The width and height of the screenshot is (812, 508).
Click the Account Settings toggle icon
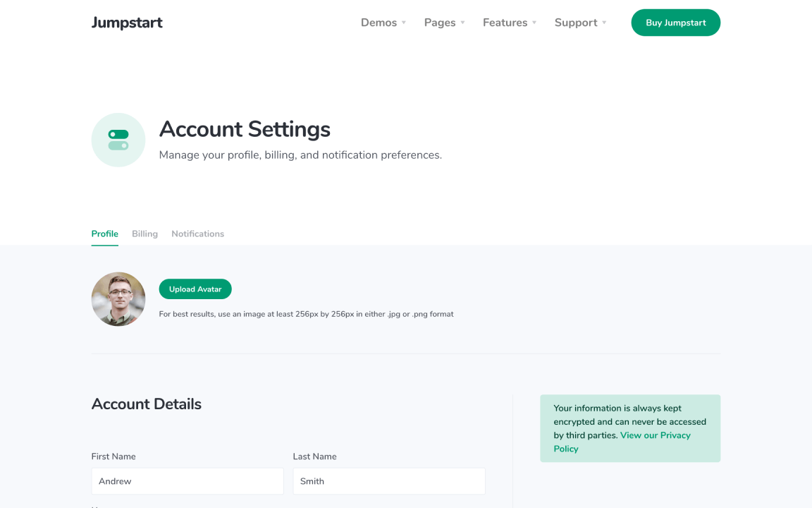pyautogui.click(x=118, y=140)
